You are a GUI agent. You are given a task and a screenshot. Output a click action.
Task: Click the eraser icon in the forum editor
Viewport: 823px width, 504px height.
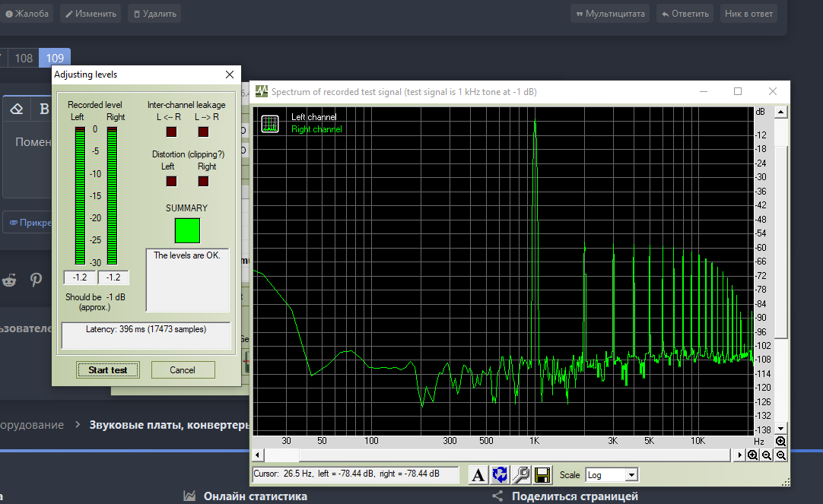(17, 109)
